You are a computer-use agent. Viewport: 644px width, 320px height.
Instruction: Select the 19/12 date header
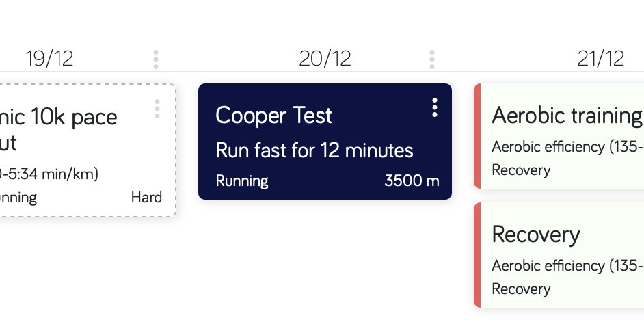point(49,59)
